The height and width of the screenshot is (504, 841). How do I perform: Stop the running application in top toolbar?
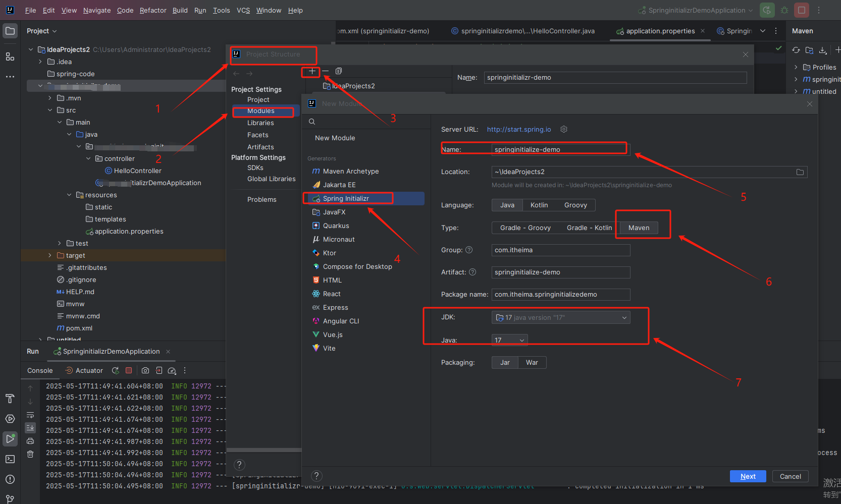pos(802,10)
